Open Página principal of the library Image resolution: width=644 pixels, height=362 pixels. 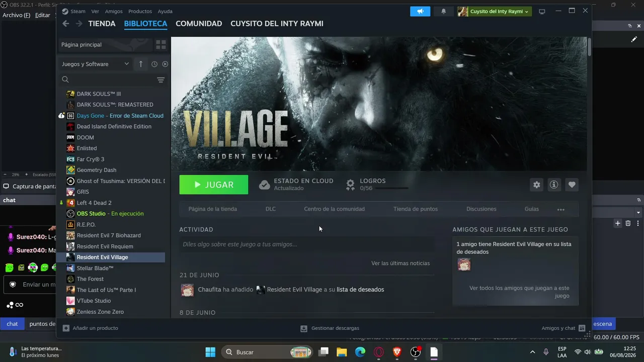(106, 45)
